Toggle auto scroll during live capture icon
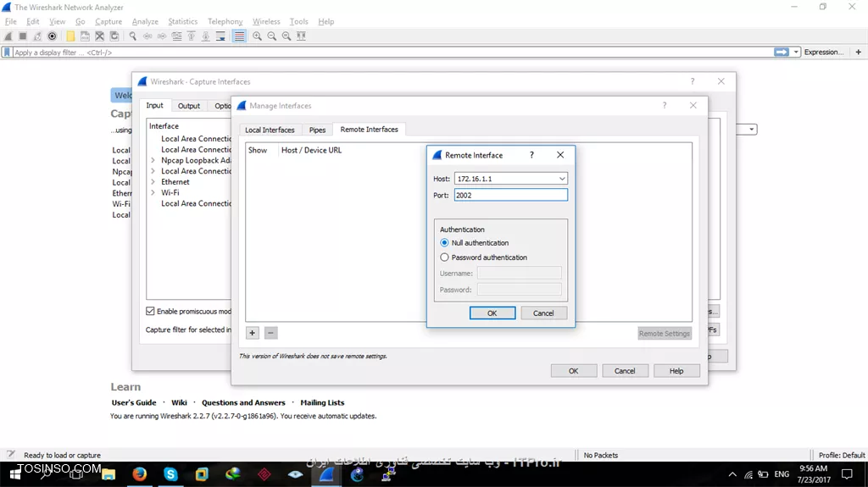This screenshot has width=868, height=487. tap(220, 36)
